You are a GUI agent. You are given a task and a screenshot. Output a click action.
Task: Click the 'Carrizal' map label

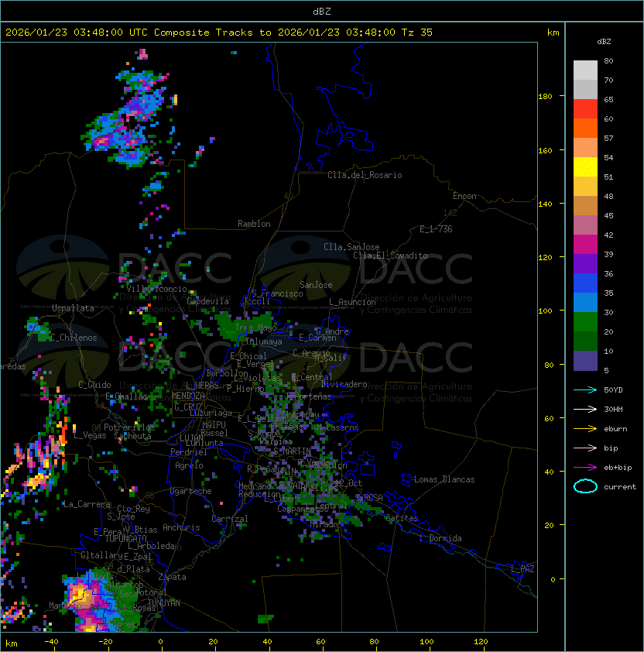tap(229, 519)
